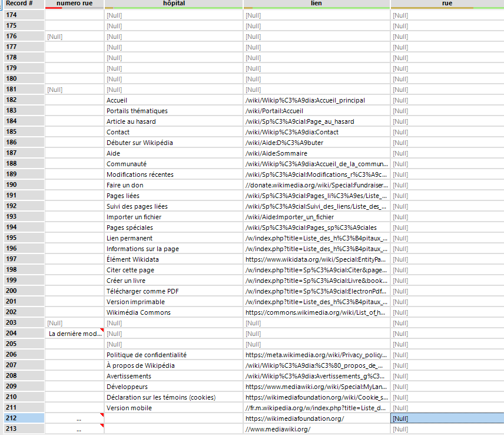Viewport: 504px width, 435px height.
Task: Click the 'Version imprimable' cell
Action: click(174, 302)
